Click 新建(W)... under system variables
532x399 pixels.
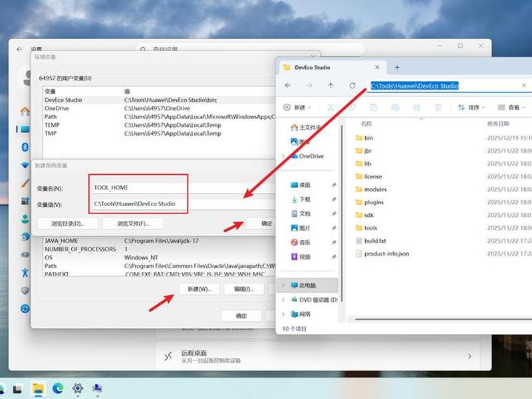click(x=199, y=289)
